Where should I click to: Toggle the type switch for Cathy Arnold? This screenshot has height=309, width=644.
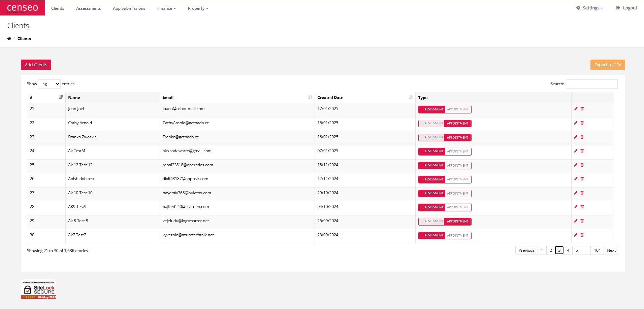tap(445, 124)
